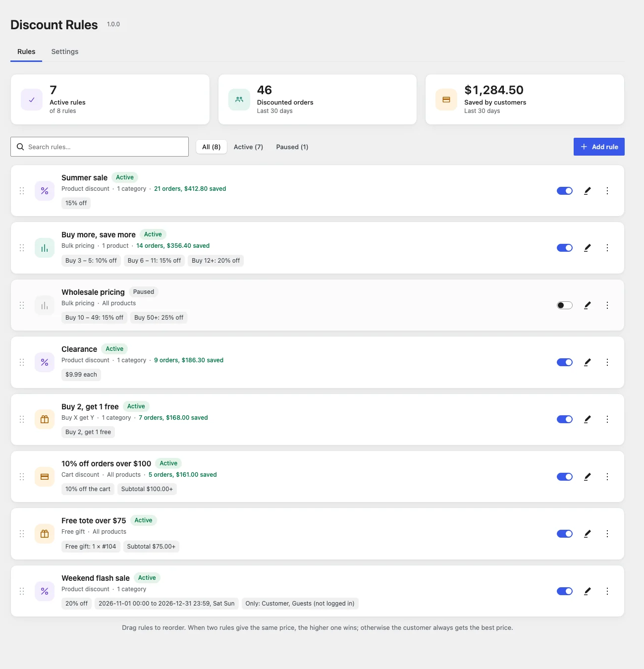The height and width of the screenshot is (669, 644).
Task: Click the 'Buy 12+: 20% off' tag
Action: (x=215, y=261)
